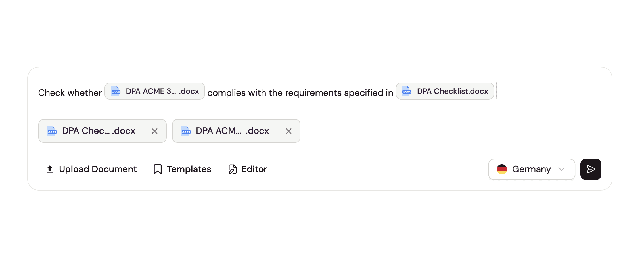Click docx icon in inline DPA ACME chip
Image resolution: width=644 pixels, height=257 pixels.
(116, 91)
